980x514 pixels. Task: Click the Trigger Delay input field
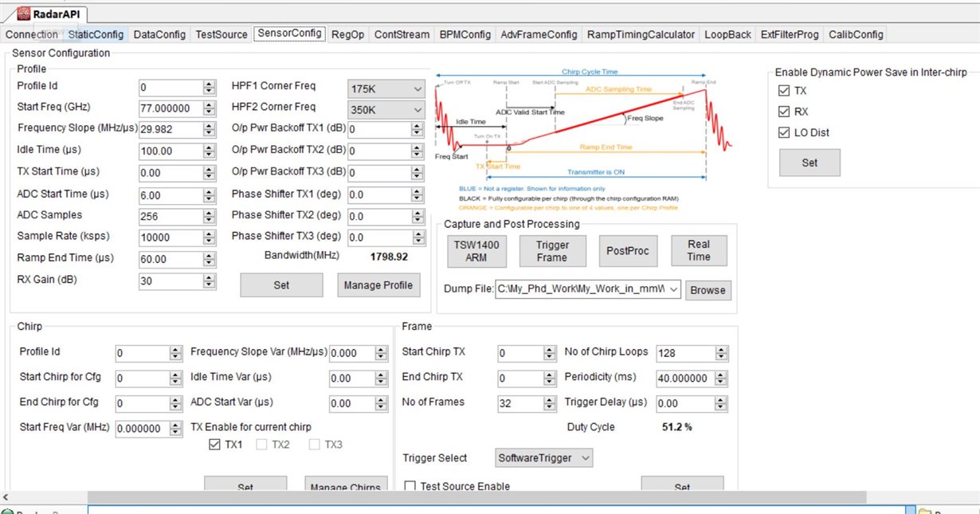pos(685,404)
